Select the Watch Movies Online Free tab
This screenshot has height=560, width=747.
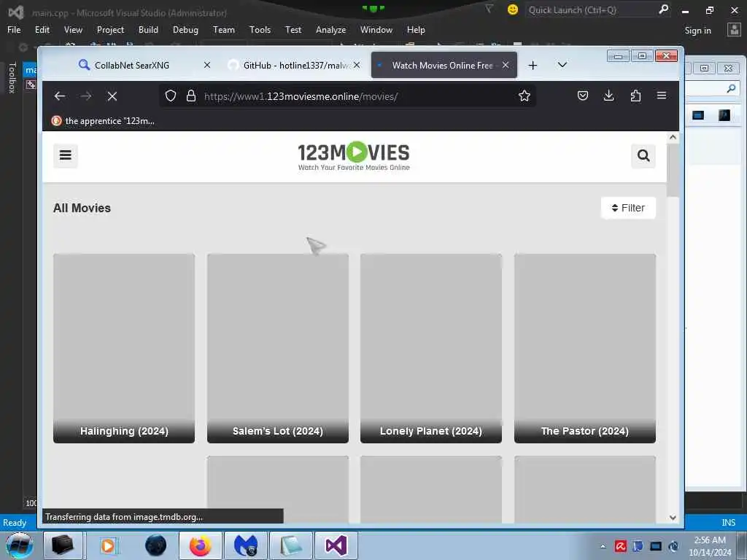(x=444, y=65)
